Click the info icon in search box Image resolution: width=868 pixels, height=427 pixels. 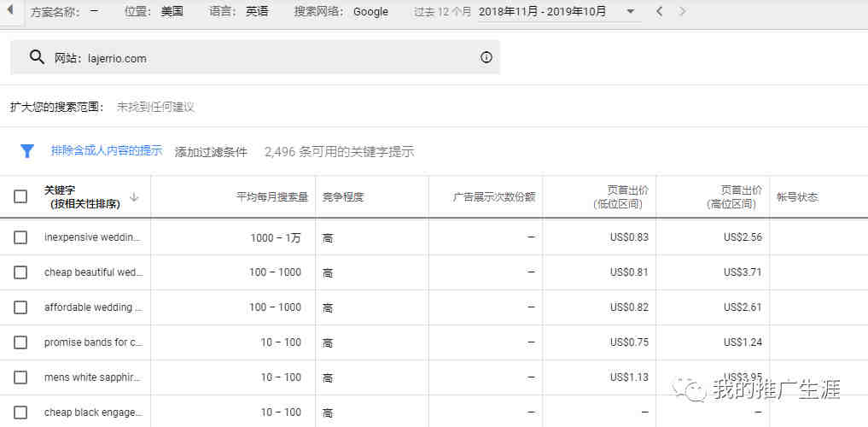(486, 57)
